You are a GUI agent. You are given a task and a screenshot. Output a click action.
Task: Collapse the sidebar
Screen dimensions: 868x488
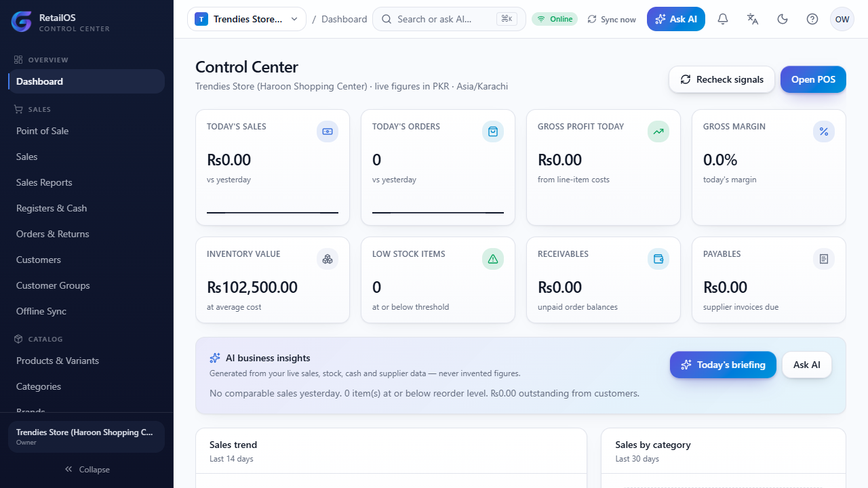87,469
